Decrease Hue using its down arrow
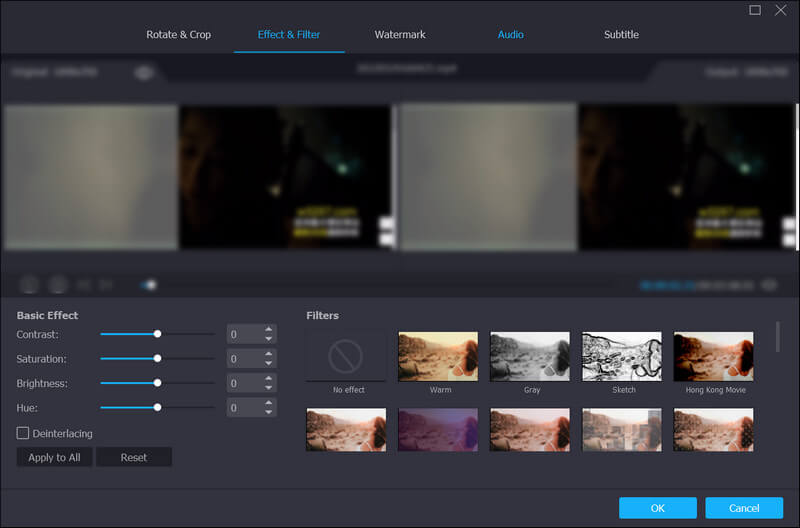Viewport: 800px width, 528px height. pos(268,413)
